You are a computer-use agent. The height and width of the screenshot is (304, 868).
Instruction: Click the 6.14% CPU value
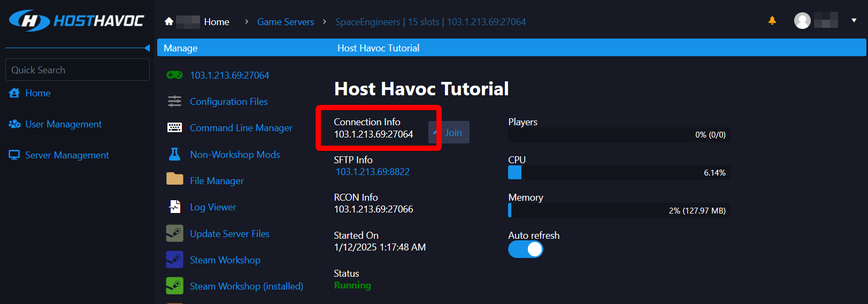pos(715,173)
